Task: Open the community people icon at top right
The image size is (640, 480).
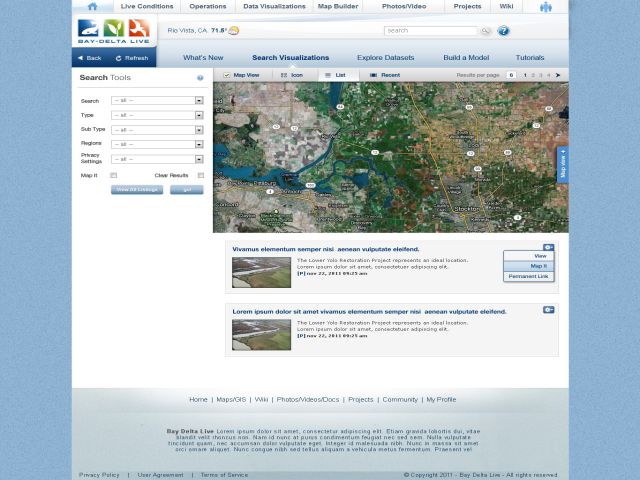Action: coord(546,7)
